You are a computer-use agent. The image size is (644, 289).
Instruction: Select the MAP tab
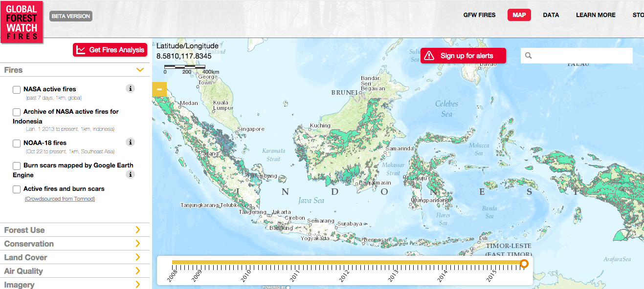click(x=519, y=15)
